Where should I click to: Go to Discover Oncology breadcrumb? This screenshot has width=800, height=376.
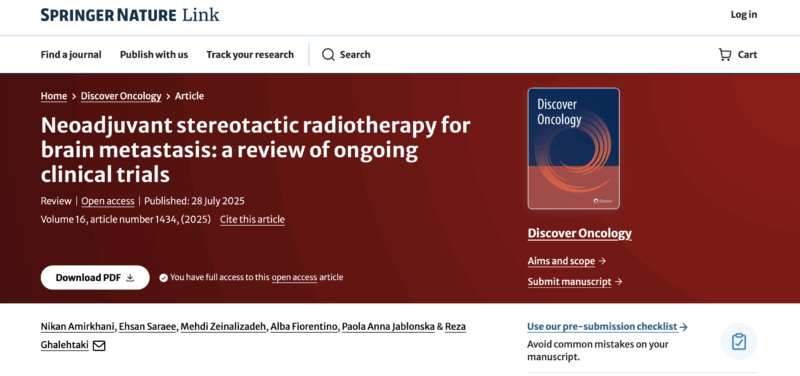[121, 96]
